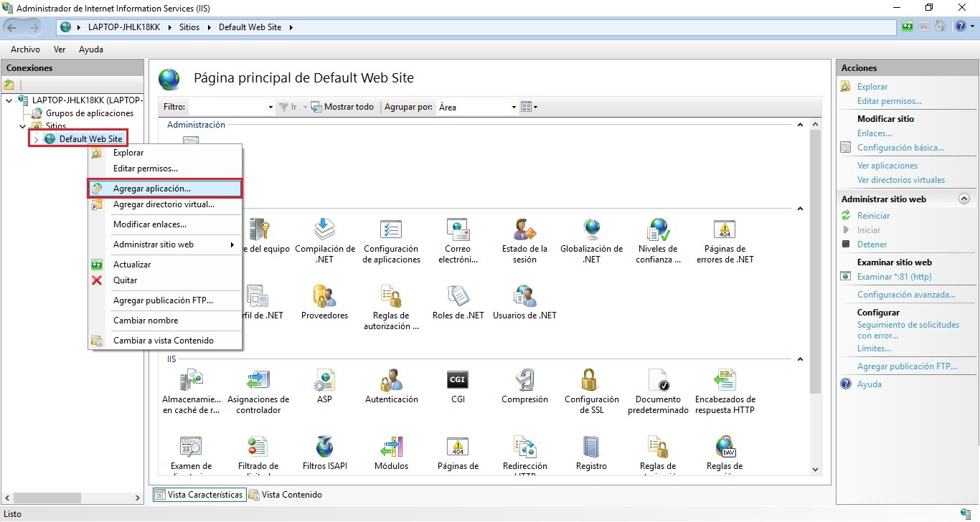This screenshot has width=980, height=522.
Task: Open the Archivo menu
Action: [x=25, y=49]
